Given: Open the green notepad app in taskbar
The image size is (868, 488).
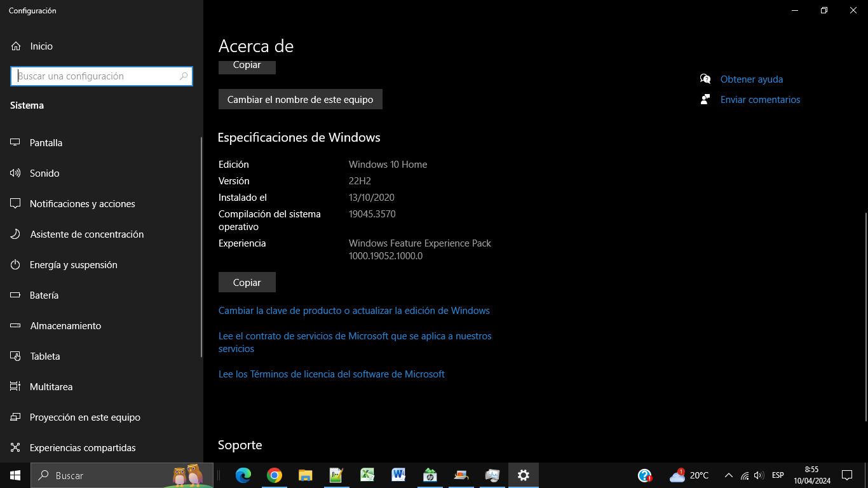Looking at the screenshot, I should click(336, 475).
